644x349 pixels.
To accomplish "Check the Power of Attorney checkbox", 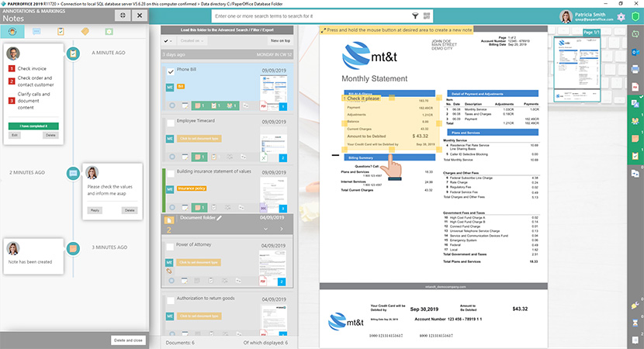I will coord(170,247).
